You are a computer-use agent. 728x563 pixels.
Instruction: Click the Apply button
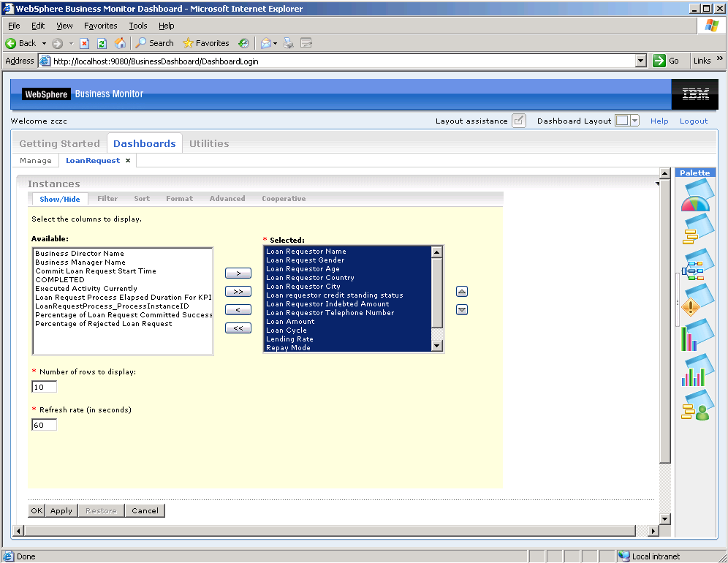(61, 510)
